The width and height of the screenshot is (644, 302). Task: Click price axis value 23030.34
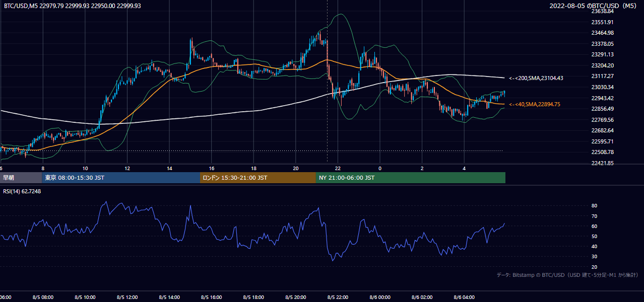pyautogui.click(x=602, y=87)
